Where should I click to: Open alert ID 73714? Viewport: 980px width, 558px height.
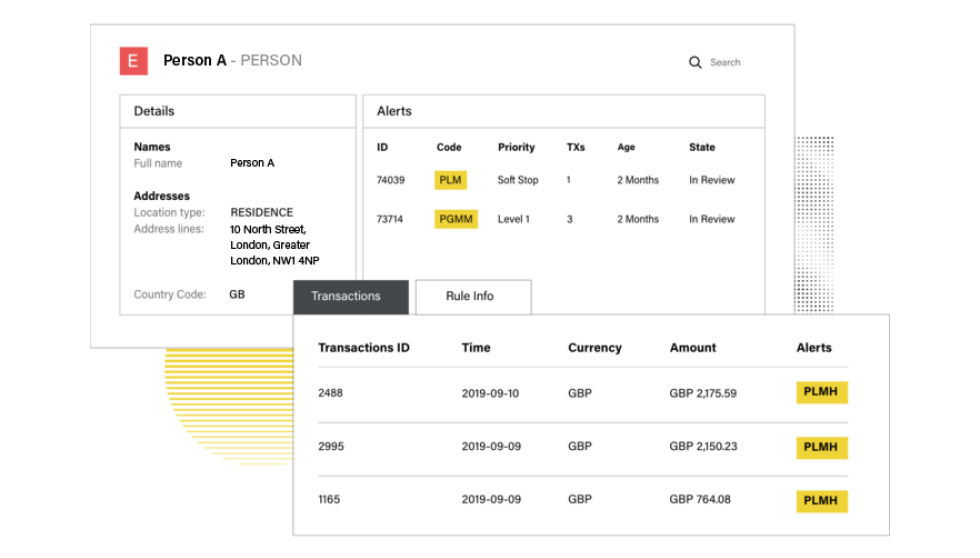(x=390, y=219)
